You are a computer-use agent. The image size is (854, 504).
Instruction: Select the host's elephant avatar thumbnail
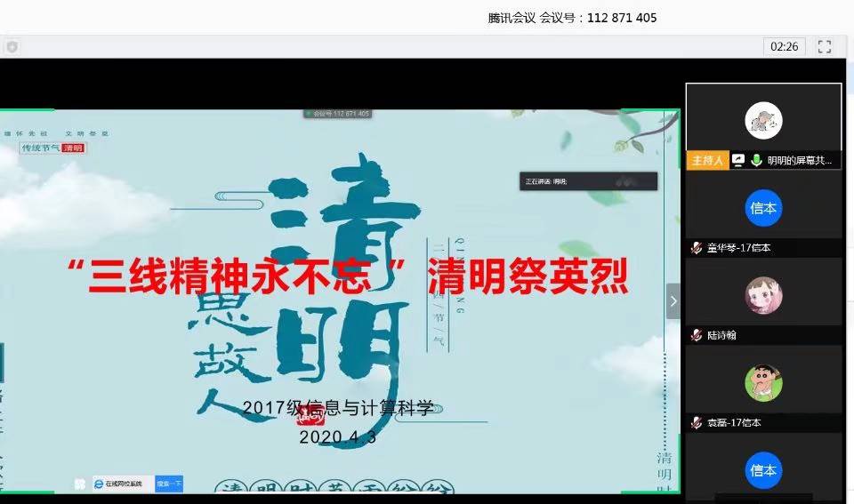763,121
